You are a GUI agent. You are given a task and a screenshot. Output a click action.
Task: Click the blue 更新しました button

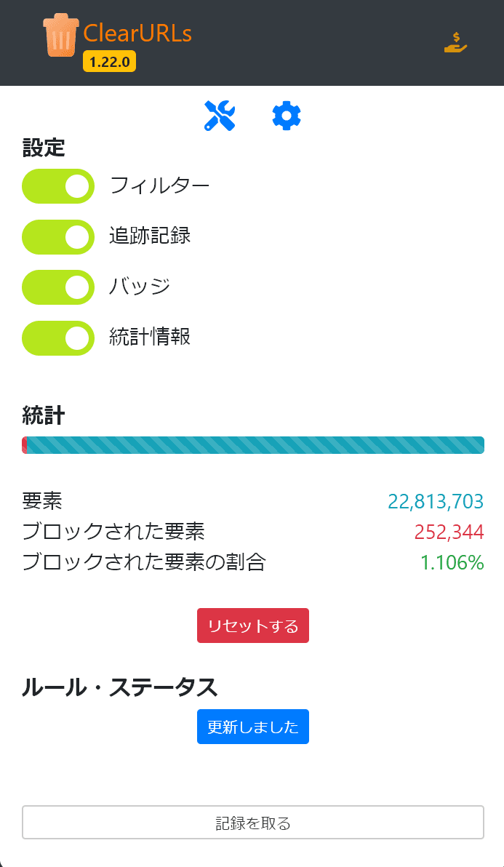click(x=253, y=727)
